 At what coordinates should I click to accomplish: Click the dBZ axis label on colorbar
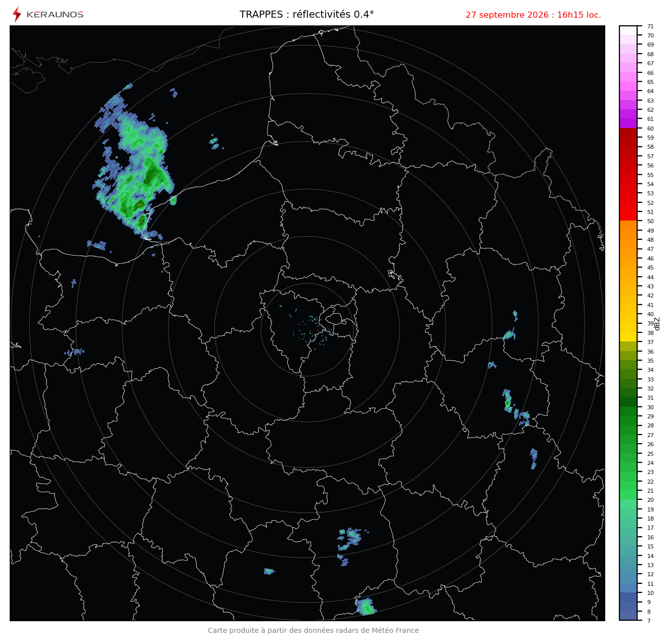(x=657, y=324)
